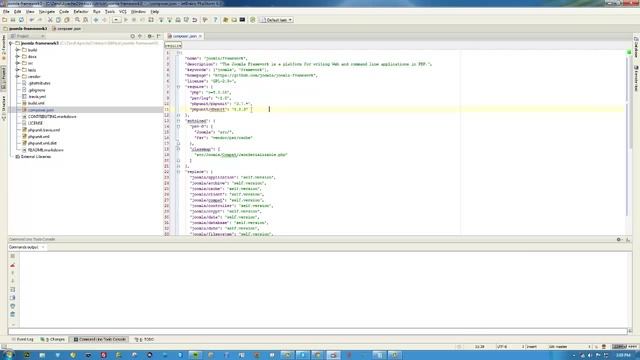Open the VCS menu
The width and height of the screenshot is (640, 360).
click(x=123, y=12)
